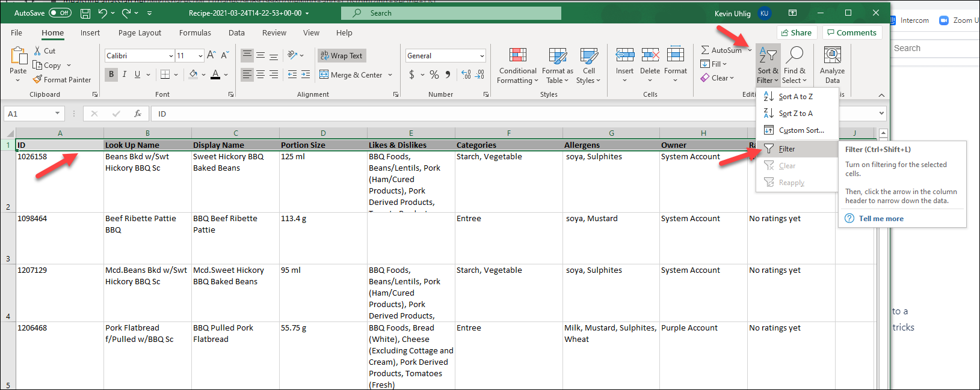
Task: Click in the title bar Search box
Action: pyautogui.click(x=451, y=13)
